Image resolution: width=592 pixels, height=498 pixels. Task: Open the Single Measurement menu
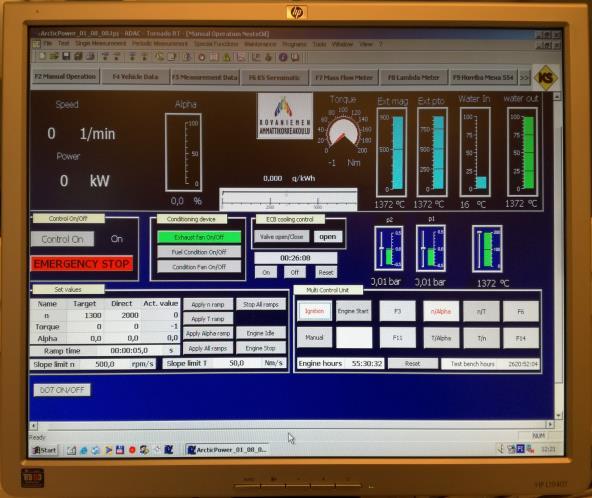[x=100, y=44]
